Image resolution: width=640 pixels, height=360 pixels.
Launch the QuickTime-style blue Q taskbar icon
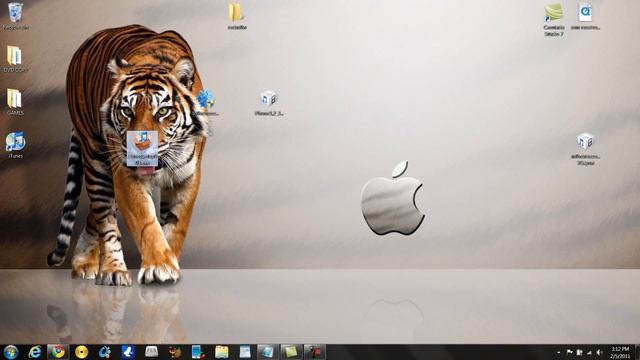(104, 352)
